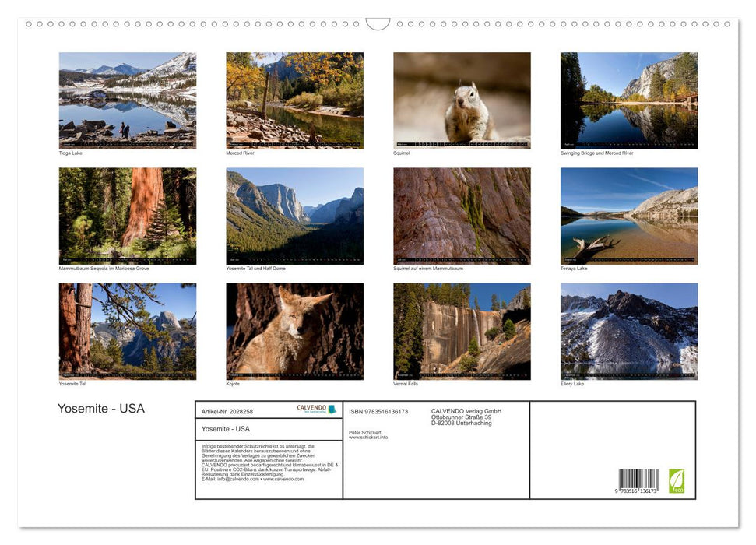The image size is (756, 545).
Task: Select the Swinging Bridge und Merced River image
Action: point(629,100)
